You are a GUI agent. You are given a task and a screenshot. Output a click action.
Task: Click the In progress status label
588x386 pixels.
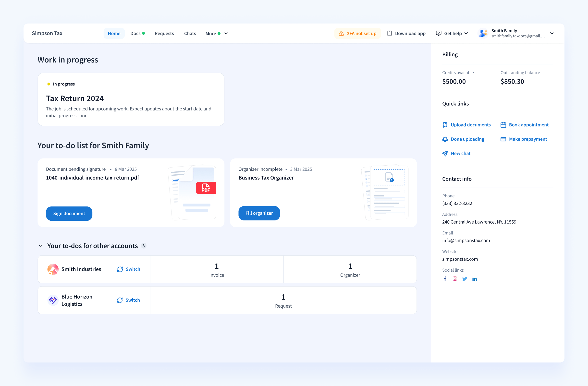point(64,84)
